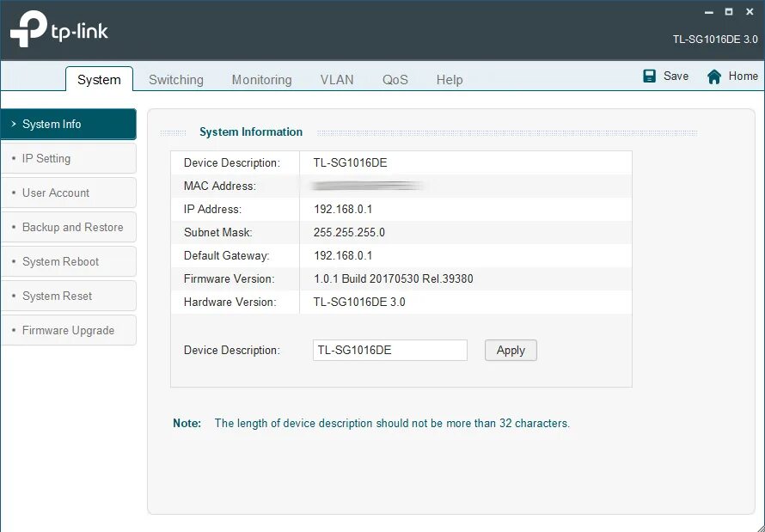Click the Firmware Version label

[x=229, y=279]
